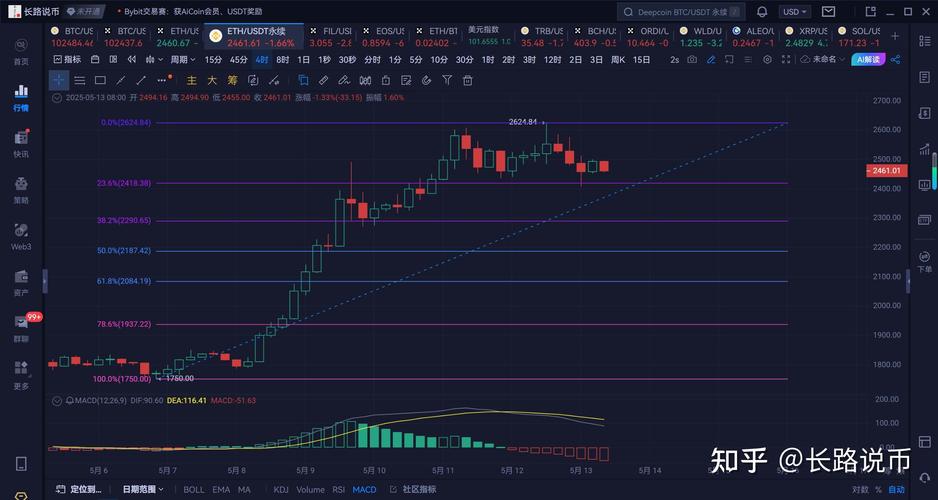The width and height of the screenshot is (938, 500).
Task: Open the 群聊 chat sidebar icon
Action: click(x=21, y=328)
